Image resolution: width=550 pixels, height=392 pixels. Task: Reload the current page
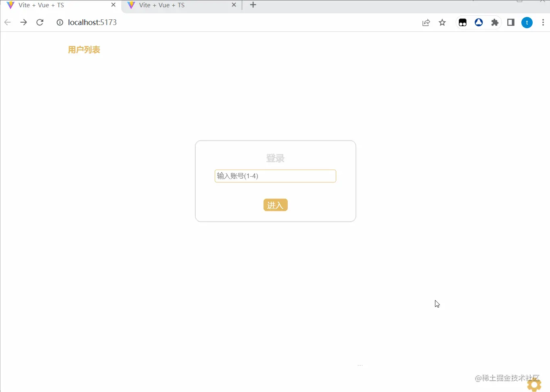pyautogui.click(x=40, y=22)
